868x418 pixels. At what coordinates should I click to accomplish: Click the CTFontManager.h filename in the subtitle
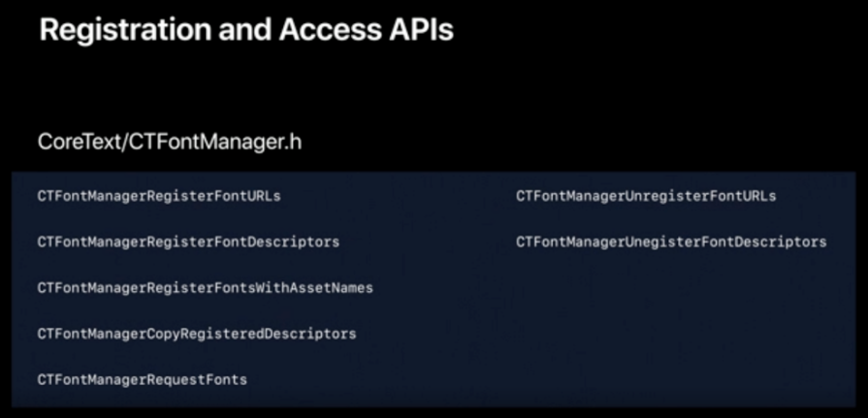click(215, 142)
